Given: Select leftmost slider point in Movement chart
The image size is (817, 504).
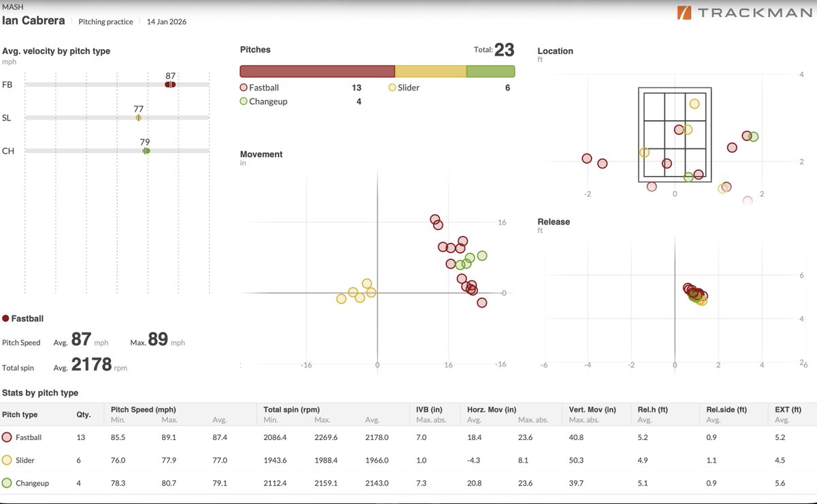Looking at the screenshot, I should click(341, 299).
